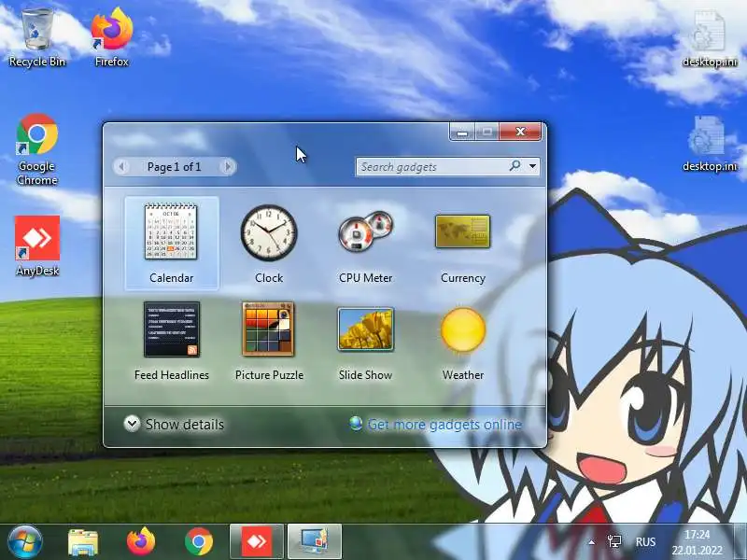Close the gadget gallery window
The width and height of the screenshot is (747, 560).
tap(520, 132)
